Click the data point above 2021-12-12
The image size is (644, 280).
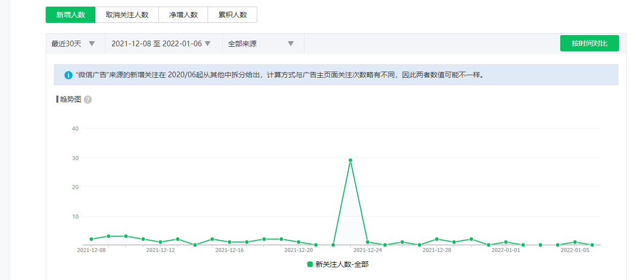pos(160,242)
